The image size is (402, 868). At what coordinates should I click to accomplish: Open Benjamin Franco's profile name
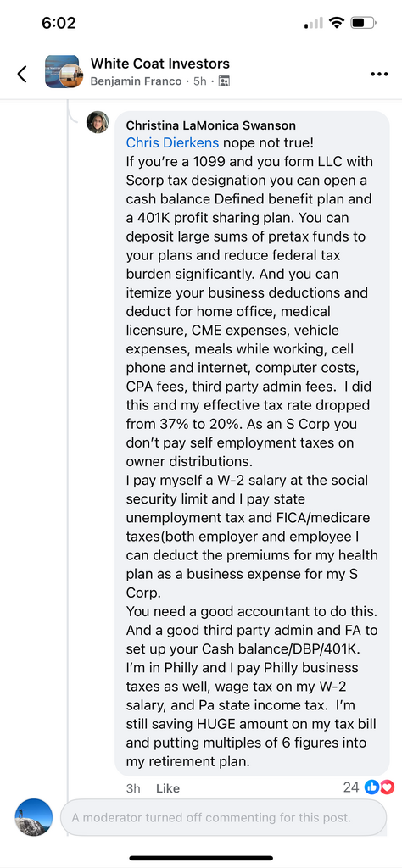click(136, 81)
